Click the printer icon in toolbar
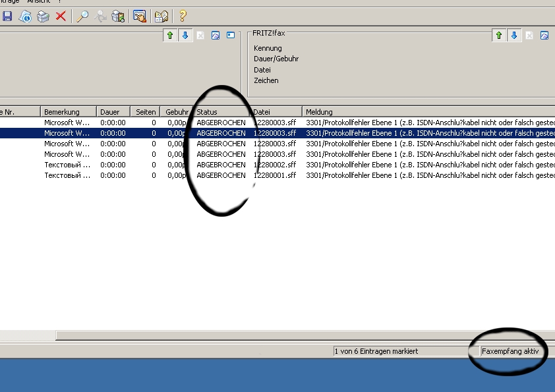Screen dimensions: 555x392 44,16
